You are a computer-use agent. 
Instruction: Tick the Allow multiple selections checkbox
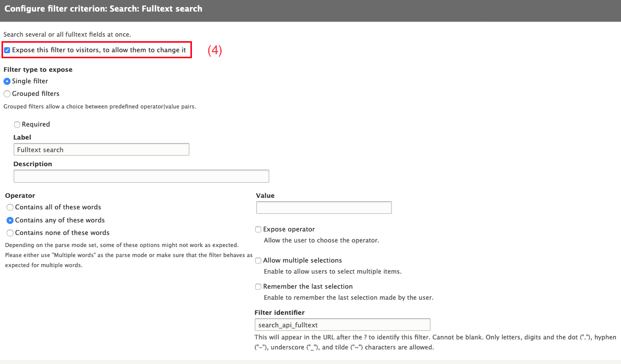(258, 261)
